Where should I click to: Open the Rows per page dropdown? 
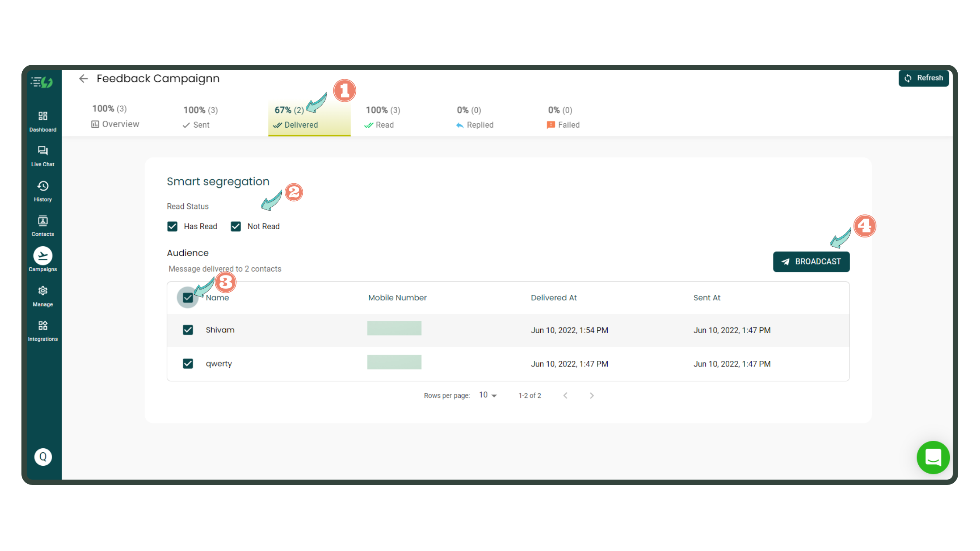pyautogui.click(x=488, y=395)
